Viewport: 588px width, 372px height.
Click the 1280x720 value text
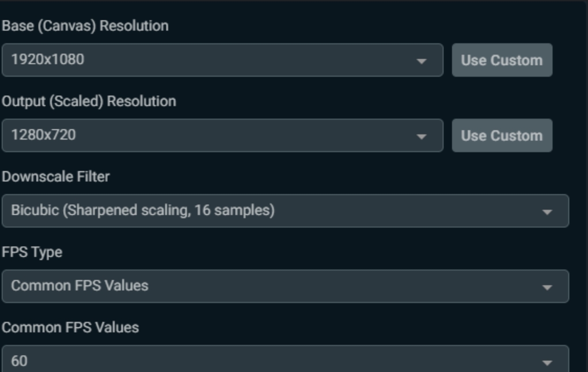43,135
